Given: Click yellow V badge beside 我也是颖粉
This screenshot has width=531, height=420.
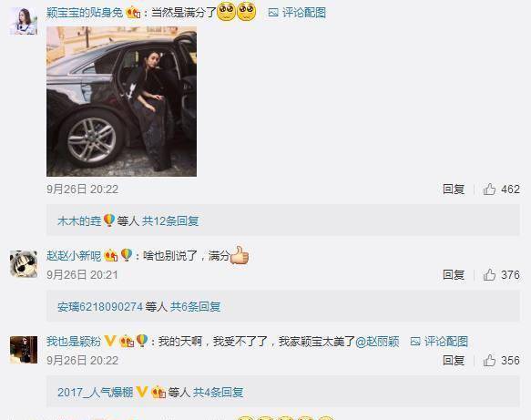Looking at the screenshot, I should point(110,341).
